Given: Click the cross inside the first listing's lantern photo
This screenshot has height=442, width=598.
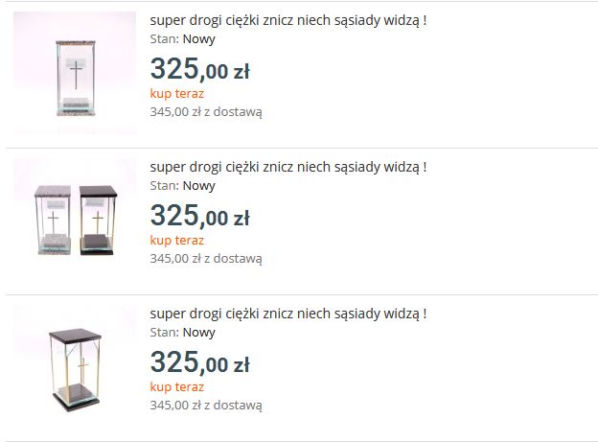Looking at the screenshot, I should tap(76, 75).
